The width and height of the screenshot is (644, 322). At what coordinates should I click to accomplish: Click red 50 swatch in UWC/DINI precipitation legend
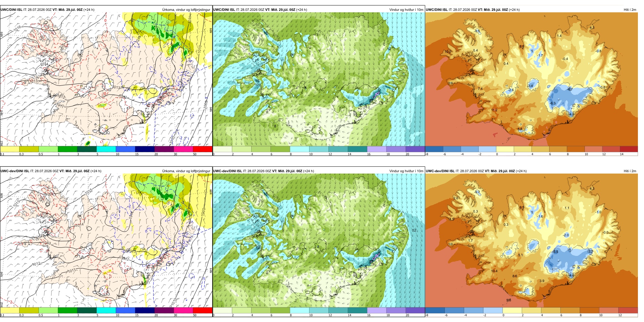click(202, 149)
